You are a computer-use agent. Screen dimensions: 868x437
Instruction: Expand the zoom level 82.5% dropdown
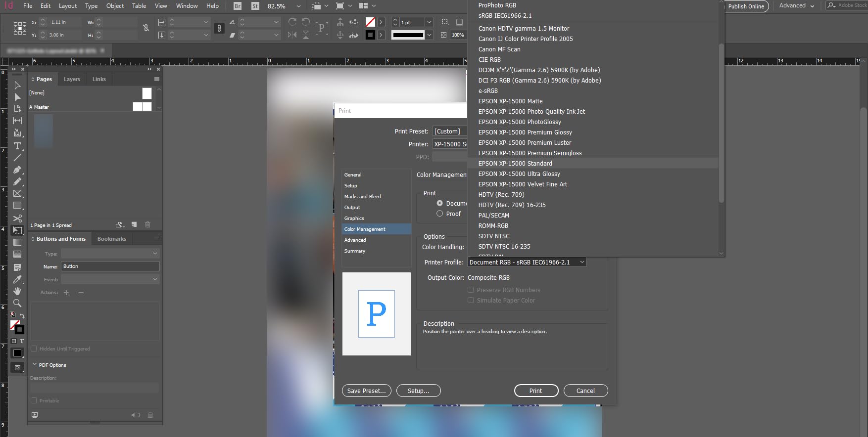tap(298, 6)
